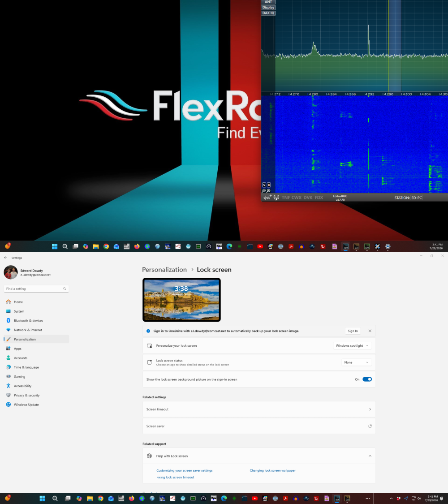Click the satellite icon on the taskbar
Screen dimensions: 448x504
(x=377, y=246)
